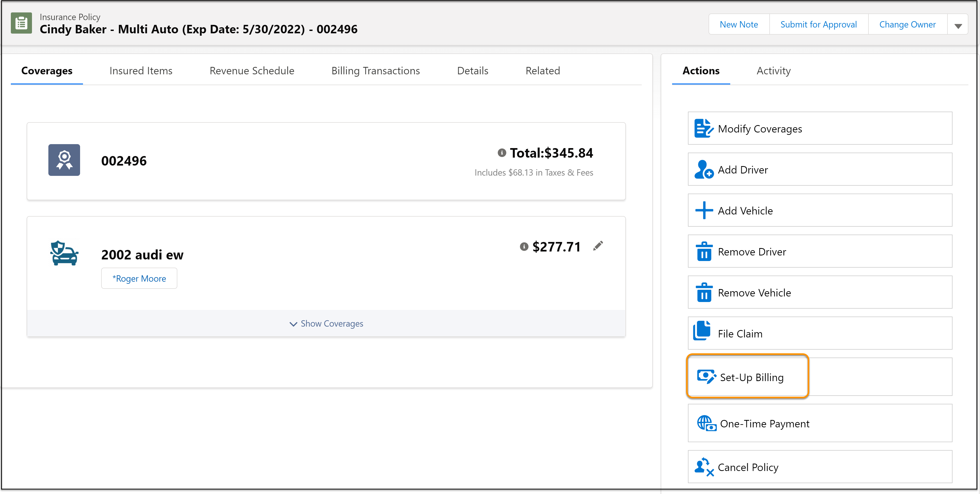Click the Change Owner button
980x494 pixels.
[907, 24]
